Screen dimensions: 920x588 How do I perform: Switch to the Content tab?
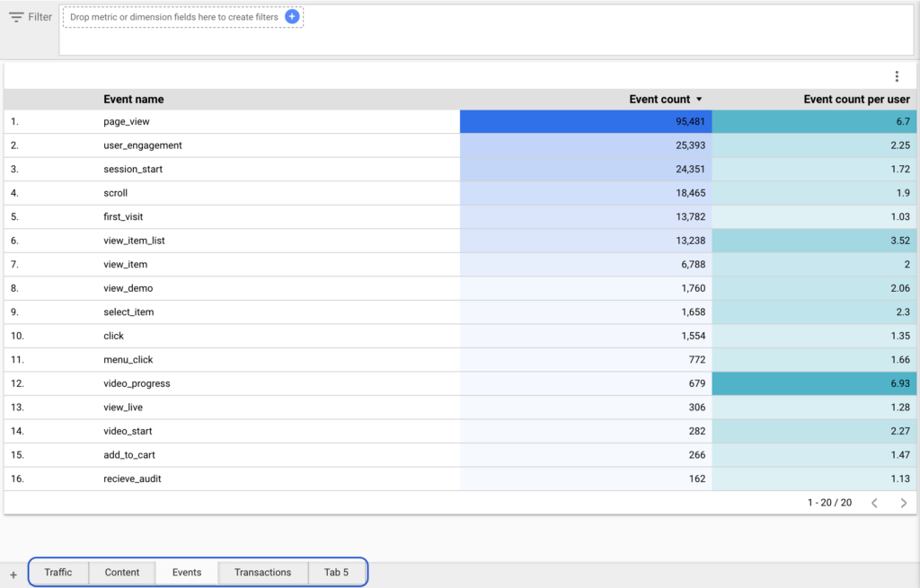122,572
